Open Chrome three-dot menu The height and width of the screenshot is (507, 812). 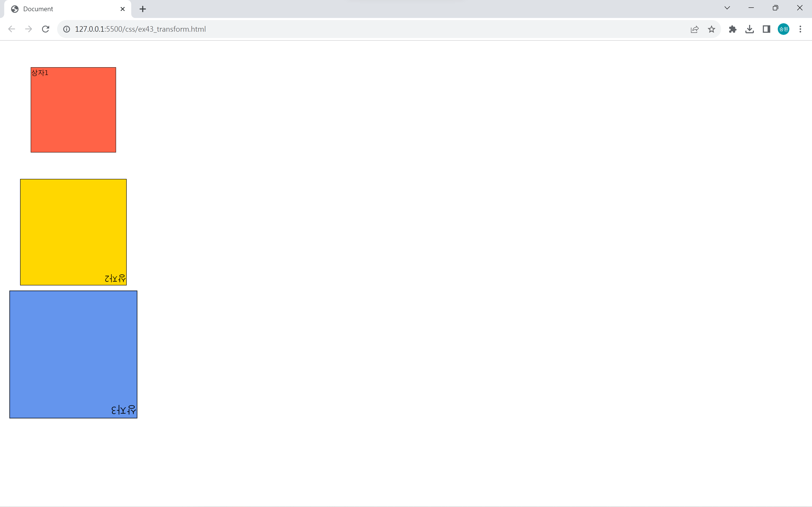(x=800, y=29)
